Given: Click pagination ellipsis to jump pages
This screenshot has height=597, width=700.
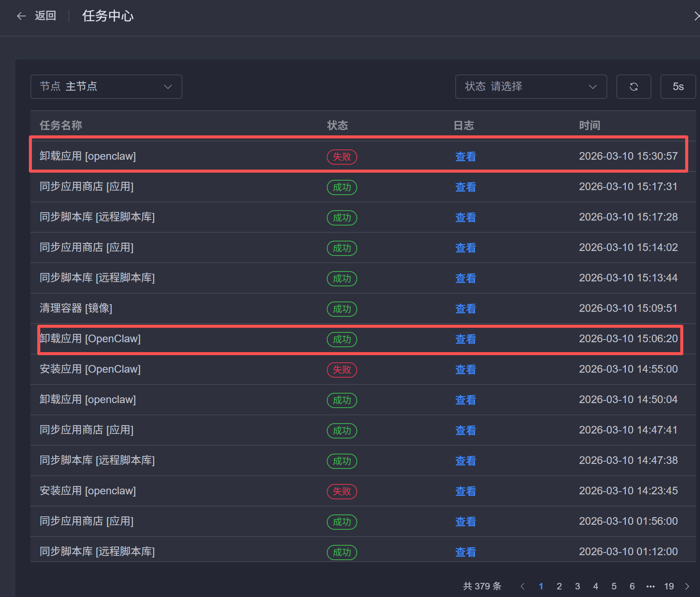Looking at the screenshot, I should pos(650,586).
